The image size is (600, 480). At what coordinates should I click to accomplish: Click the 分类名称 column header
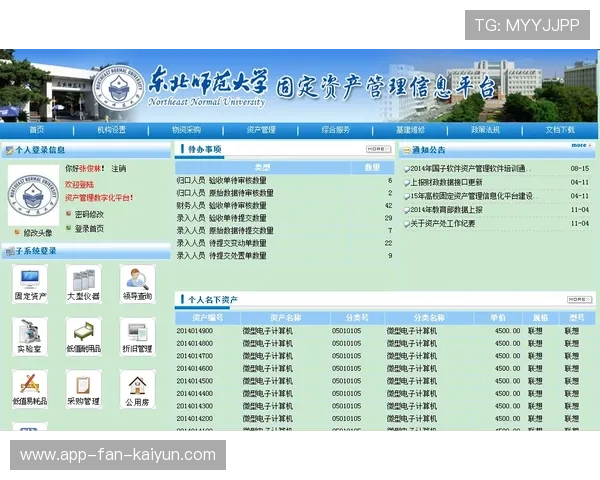pos(429,318)
